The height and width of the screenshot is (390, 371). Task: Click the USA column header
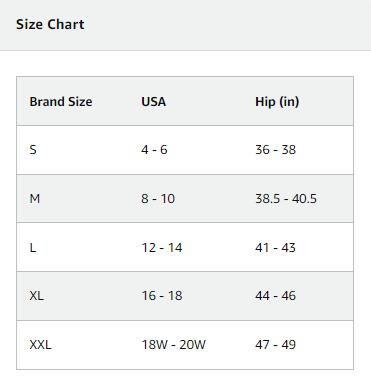click(153, 102)
